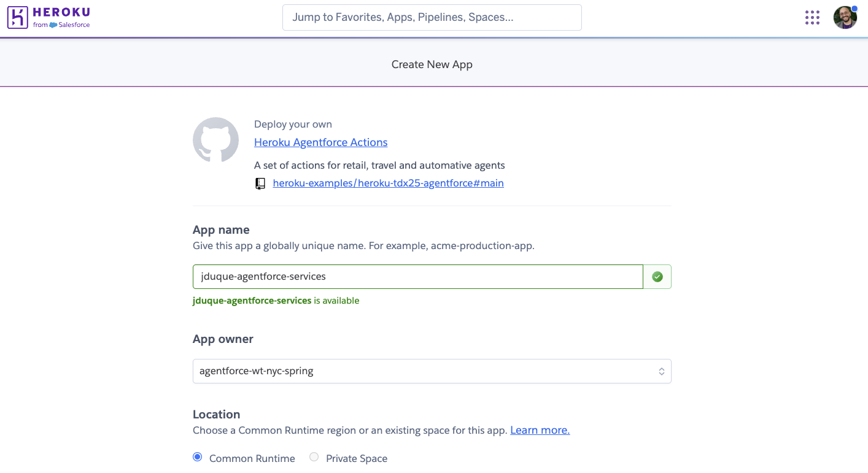Open the Learn more link
Screen dimensions: 868x473
click(x=540, y=430)
